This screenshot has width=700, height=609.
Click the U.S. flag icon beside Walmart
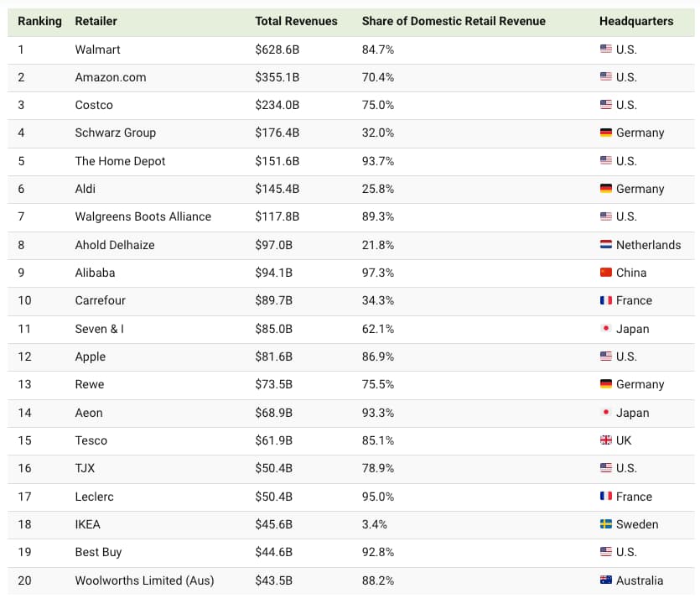[x=605, y=49]
